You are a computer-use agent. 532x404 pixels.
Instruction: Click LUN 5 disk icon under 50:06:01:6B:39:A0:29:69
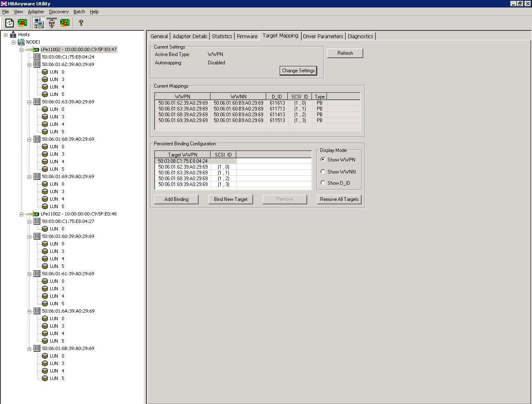[45, 378]
